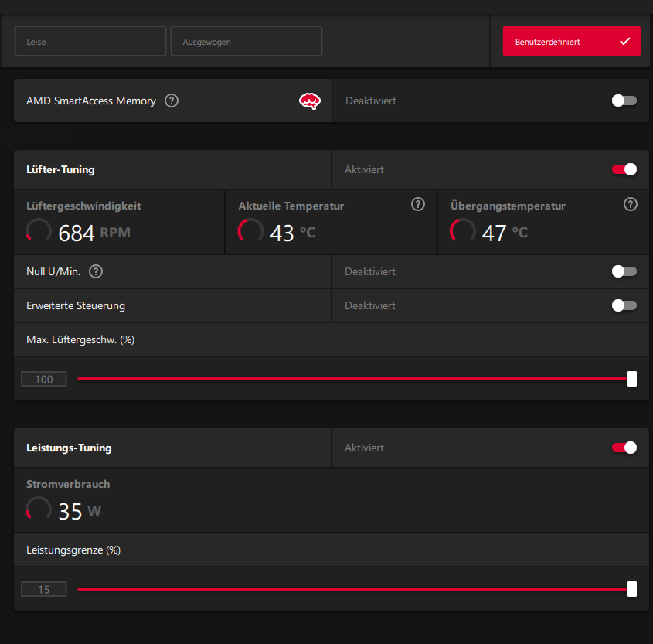The width and height of the screenshot is (653, 644).
Task: Click the Aktiviert status beside Lüfter-Tuning
Action: pos(364,169)
